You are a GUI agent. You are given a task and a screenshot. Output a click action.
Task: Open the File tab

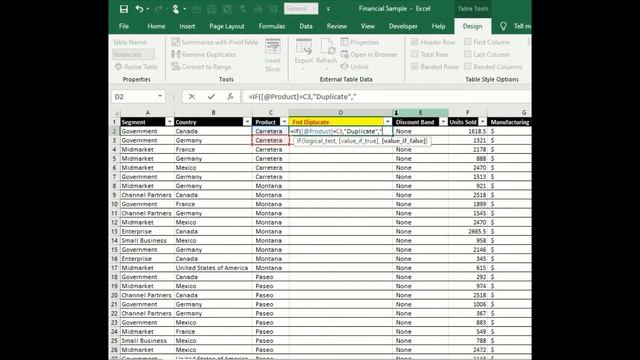pyautogui.click(x=124, y=26)
